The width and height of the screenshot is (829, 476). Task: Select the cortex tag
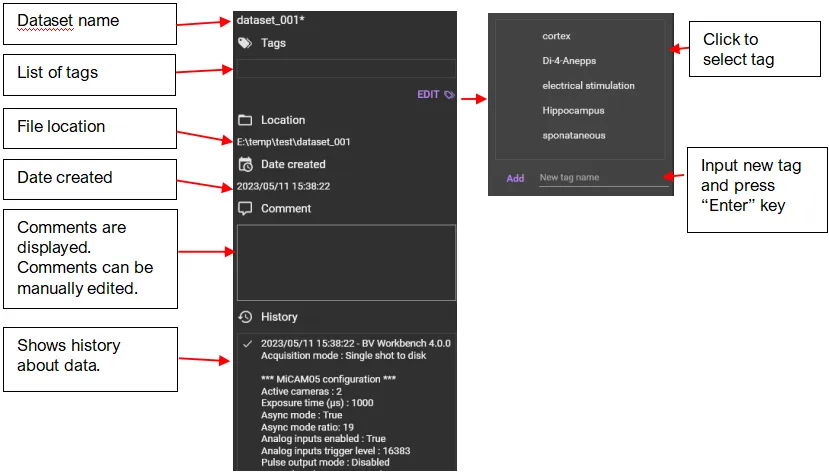556,36
